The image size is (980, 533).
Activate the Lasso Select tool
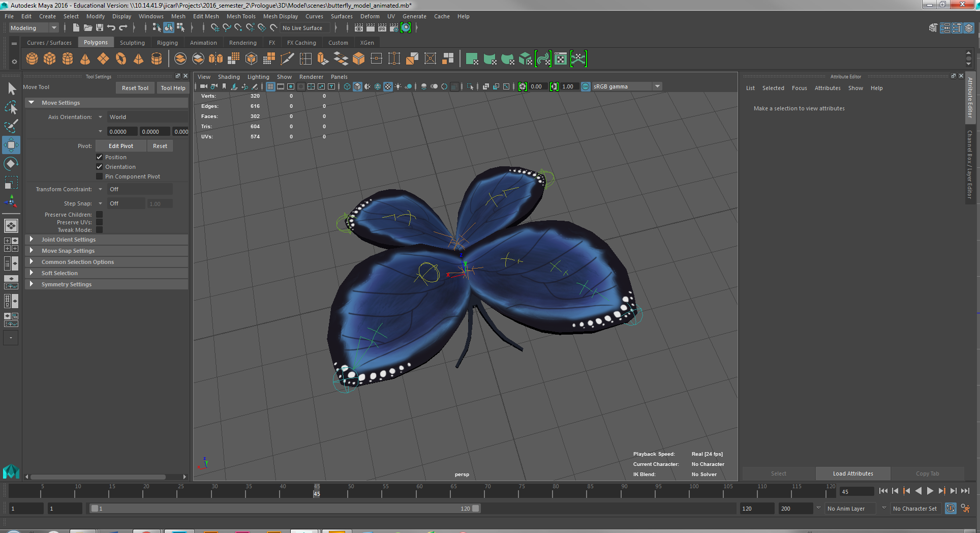click(x=11, y=107)
